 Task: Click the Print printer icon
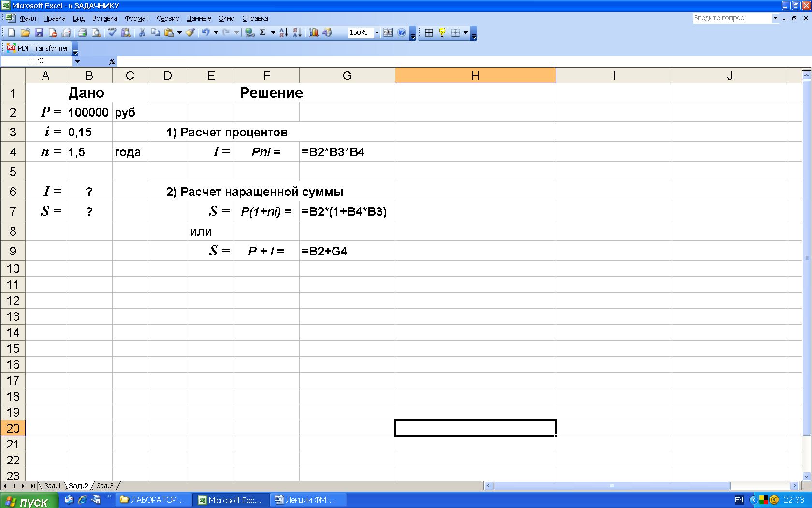click(83, 32)
